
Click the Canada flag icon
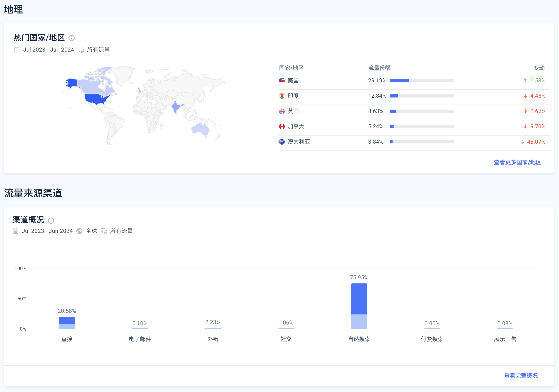click(282, 127)
